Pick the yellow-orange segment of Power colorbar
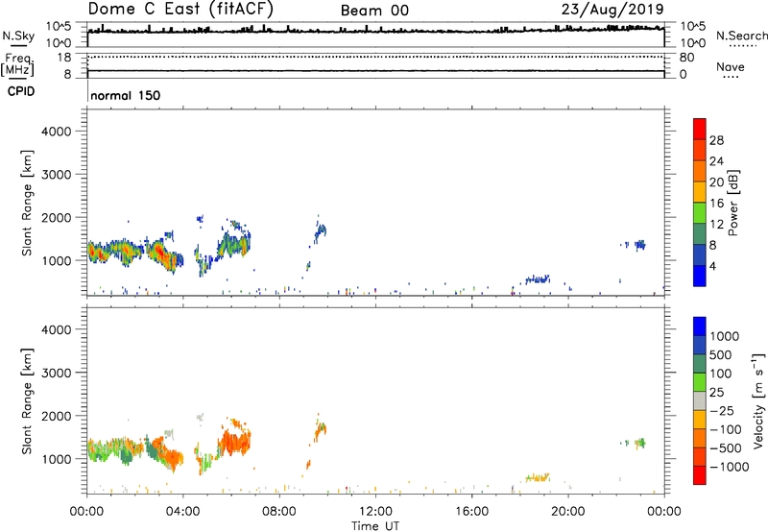 [700, 192]
